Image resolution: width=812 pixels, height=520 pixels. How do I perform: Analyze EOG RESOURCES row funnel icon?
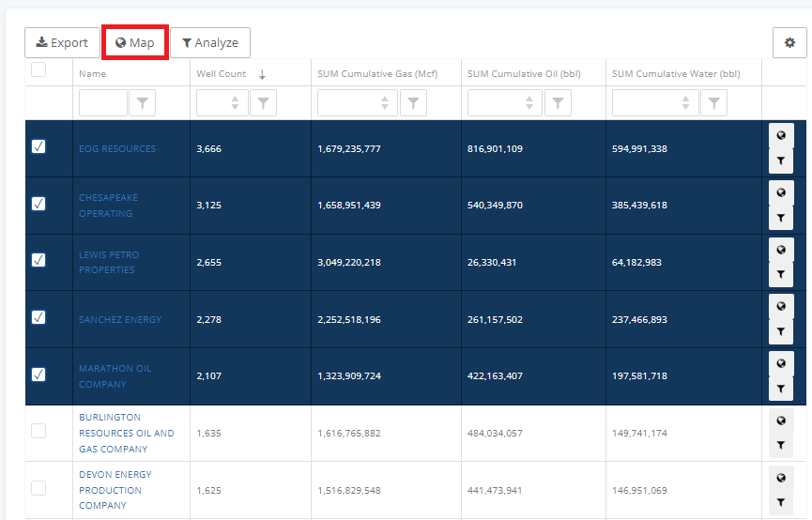pos(781,161)
